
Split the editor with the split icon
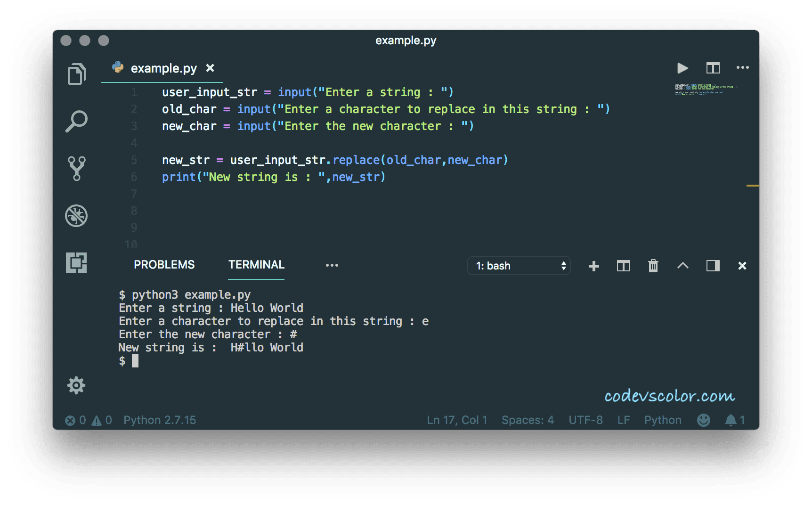713,68
